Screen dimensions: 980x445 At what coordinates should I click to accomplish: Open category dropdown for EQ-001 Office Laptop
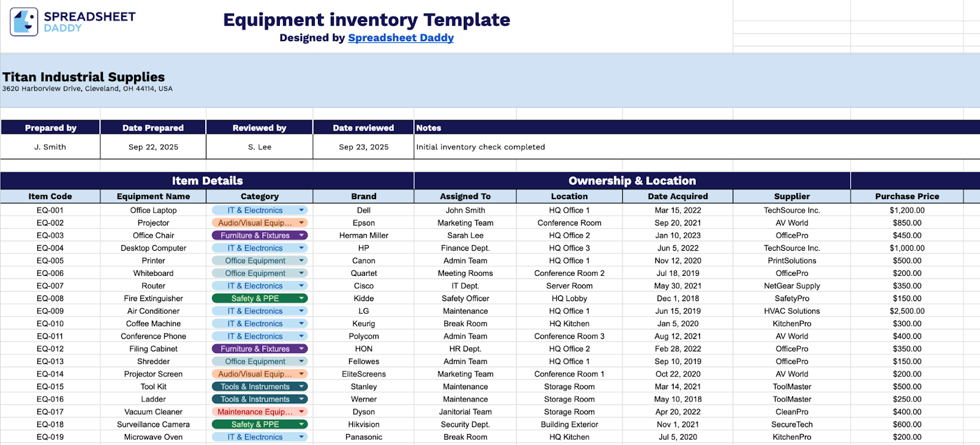point(301,210)
